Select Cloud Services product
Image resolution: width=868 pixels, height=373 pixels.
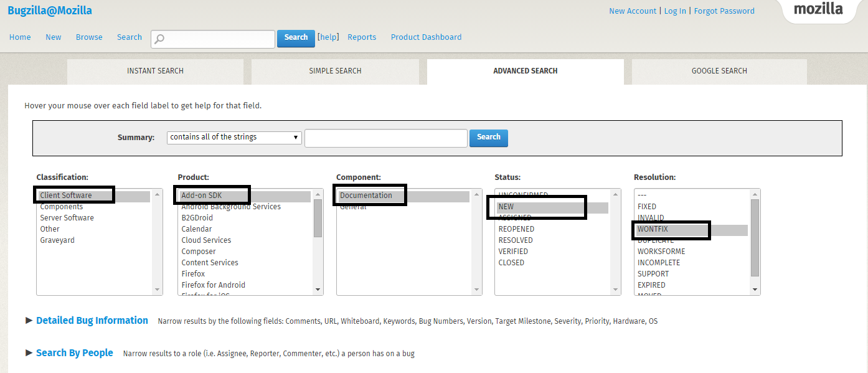244,240
